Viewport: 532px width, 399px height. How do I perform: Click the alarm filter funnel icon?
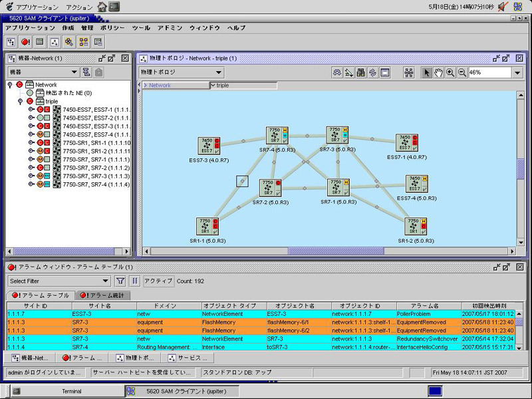pyautogui.click(x=120, y=281)
